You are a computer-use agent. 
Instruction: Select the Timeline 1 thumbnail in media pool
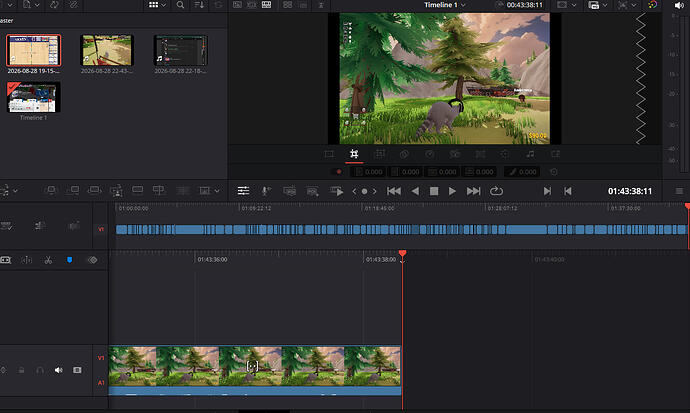coord(33,97)
